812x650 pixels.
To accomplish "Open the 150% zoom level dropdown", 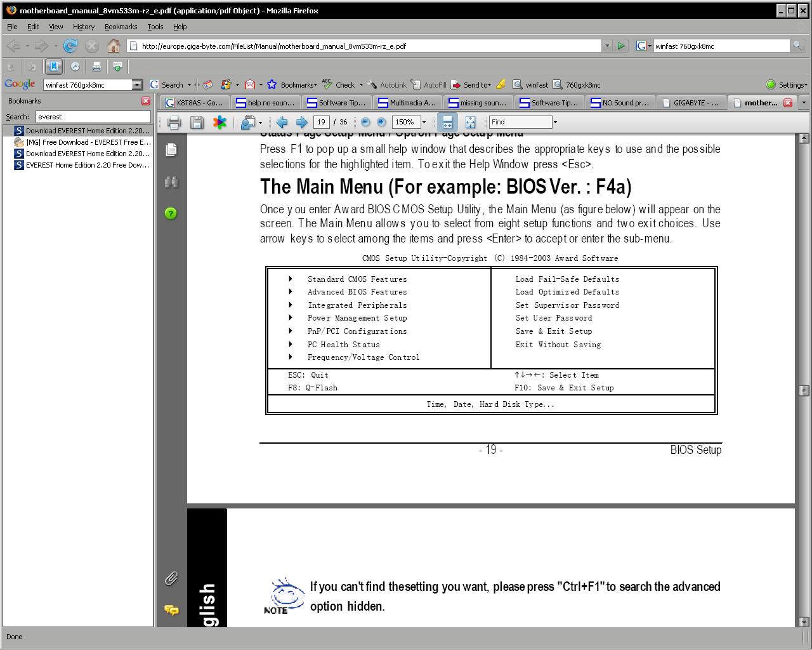I will click(424, 122).
